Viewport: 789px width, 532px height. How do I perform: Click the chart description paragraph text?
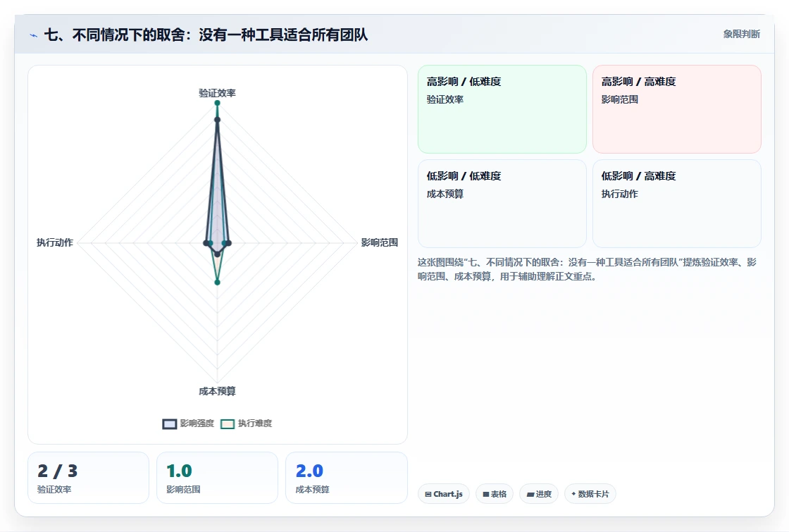pos(587,269)
